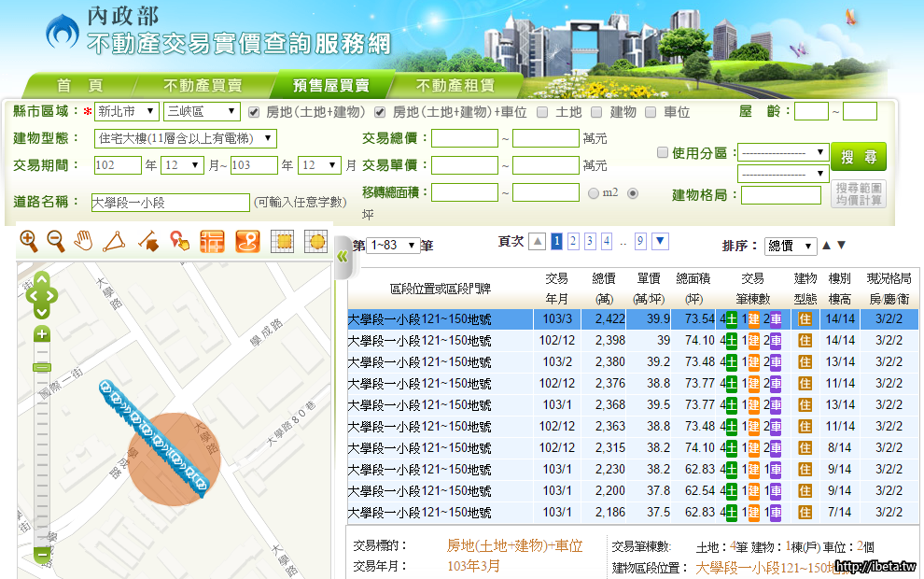Uncheck 房地(土地+建物) checkbox
The width and height of the screenshot is (924, 579).
(x=254, y=112)
